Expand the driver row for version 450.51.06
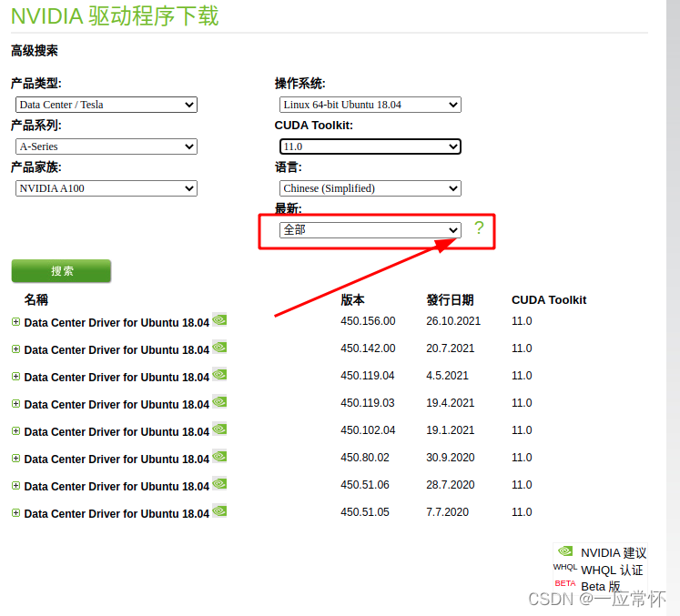680x616 pixels. click(16, 486)
